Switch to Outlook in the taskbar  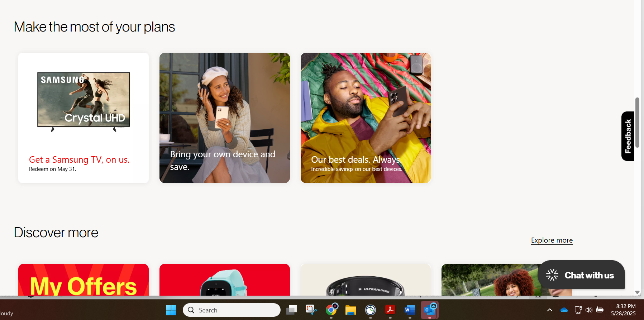click(430, 310)
